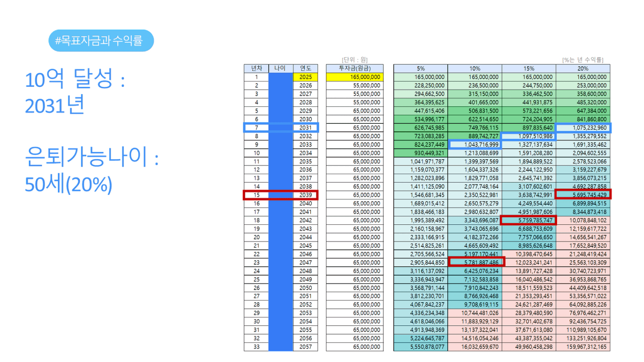Click the 5% column header
This screenshot has height=362, width=644.
(x=421, y=69)
